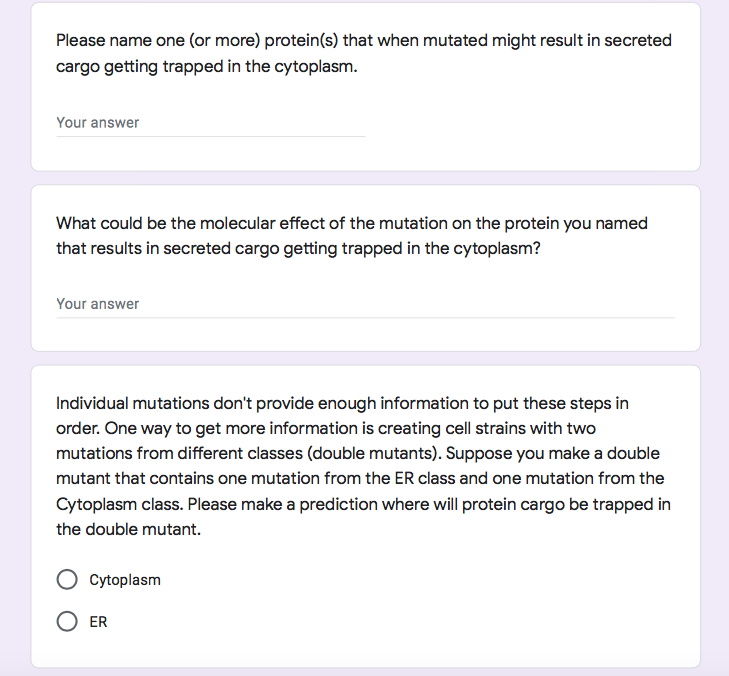729x676 pixels.
Task: Choose the "Cytoplasm" option label text
Action: tap(125, 580)
